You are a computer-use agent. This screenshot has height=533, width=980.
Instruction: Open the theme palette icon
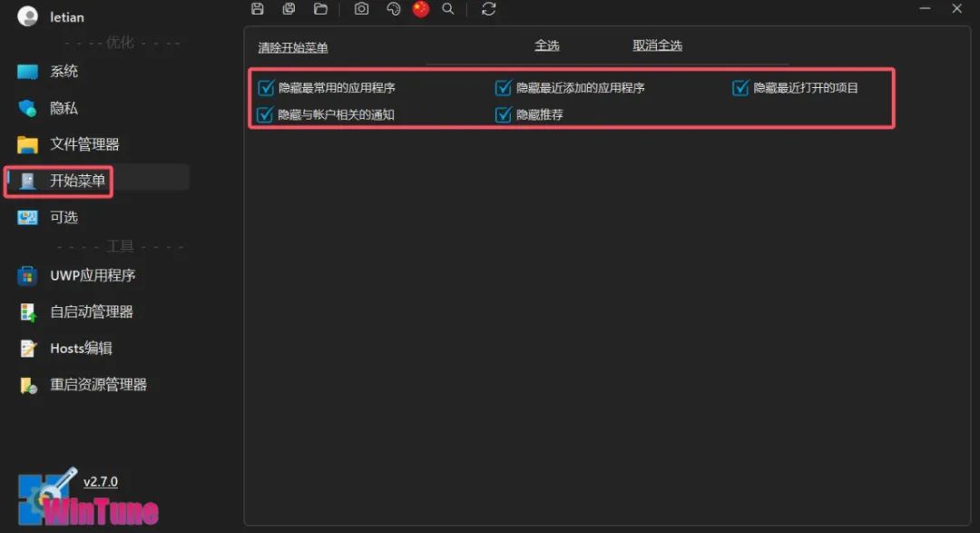tap(393, 9)
